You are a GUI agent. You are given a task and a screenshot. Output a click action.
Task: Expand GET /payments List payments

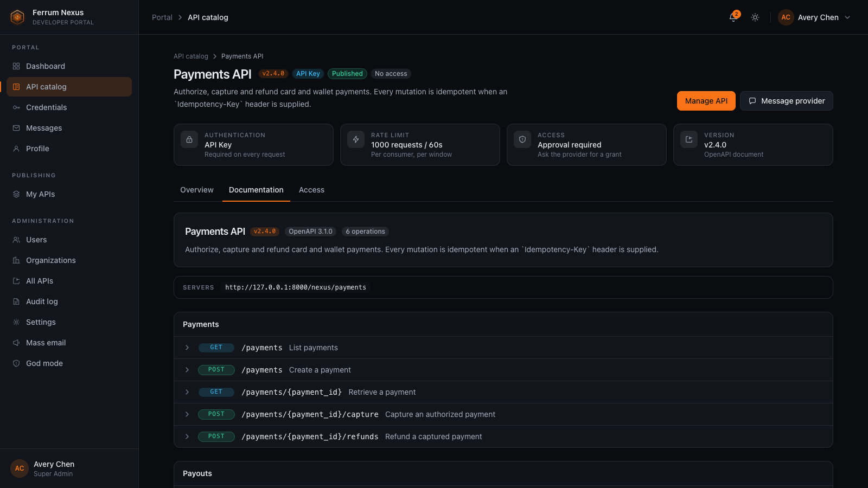click(503, 348)
